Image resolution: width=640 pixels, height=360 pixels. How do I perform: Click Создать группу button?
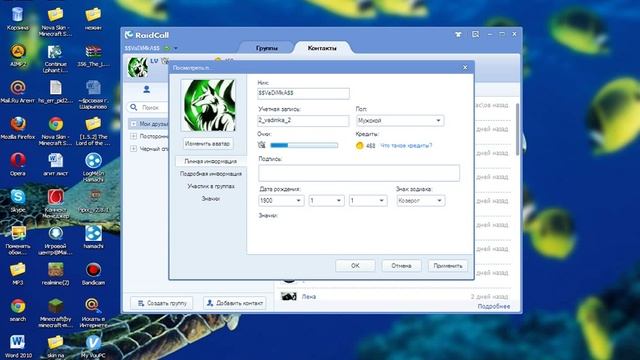click(162, 303)
